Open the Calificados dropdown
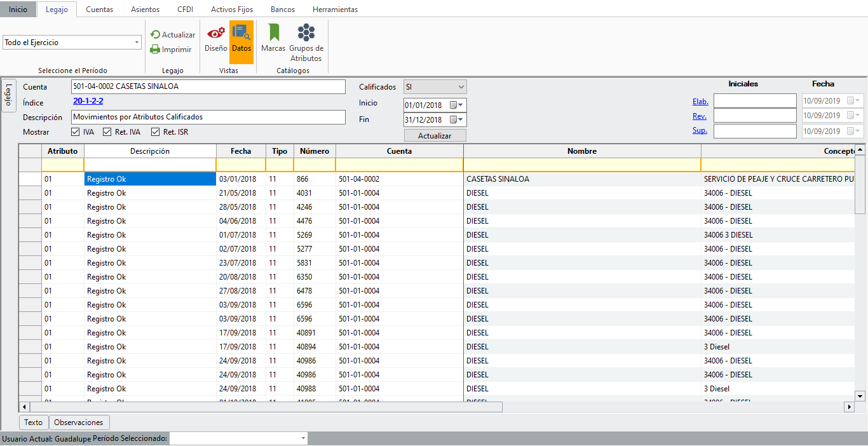 tap(461, 87)
